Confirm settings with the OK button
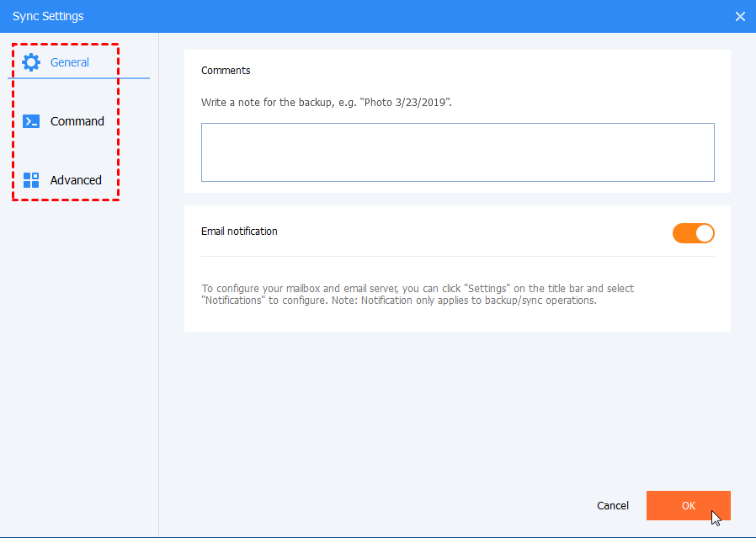756x538 pixels. pos(688,505)
